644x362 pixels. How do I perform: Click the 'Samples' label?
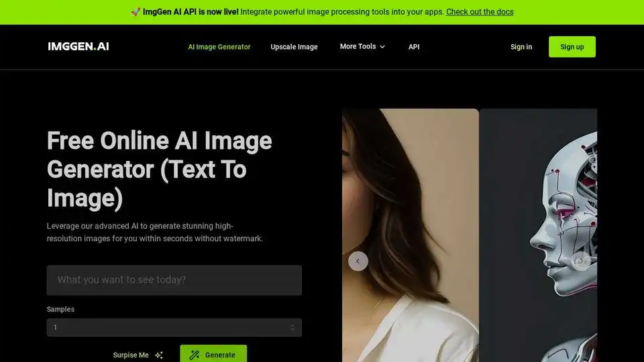click(x=60, y=309)
